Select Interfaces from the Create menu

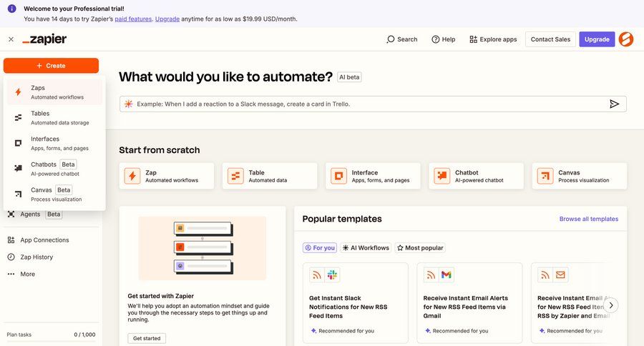[54, 143]
